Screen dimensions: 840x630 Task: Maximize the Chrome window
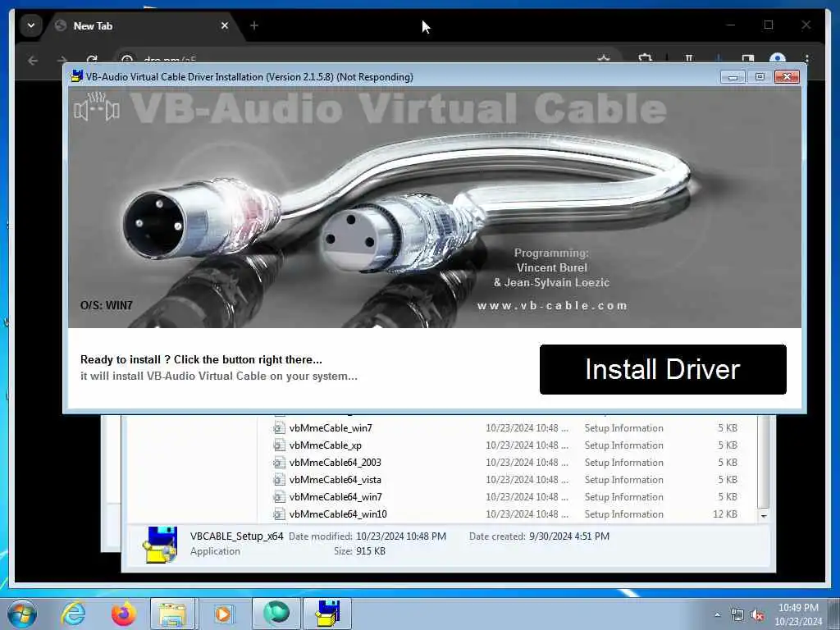768,25
